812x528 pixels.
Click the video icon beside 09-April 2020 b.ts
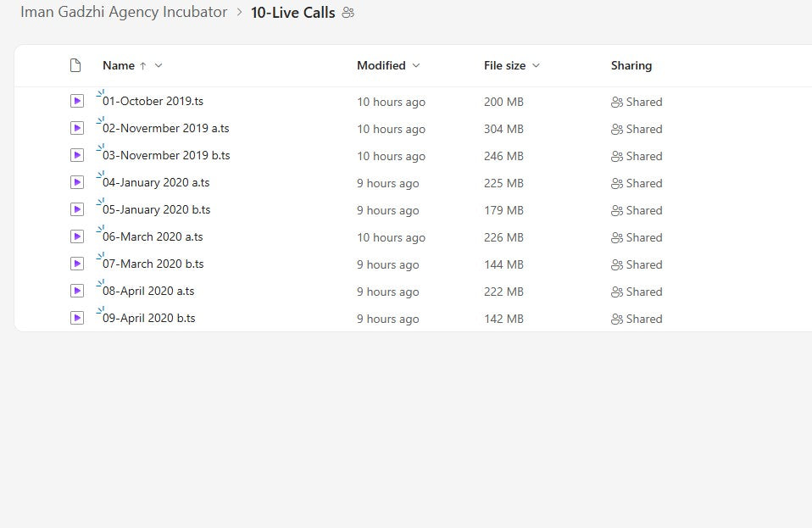pos(77,318)
